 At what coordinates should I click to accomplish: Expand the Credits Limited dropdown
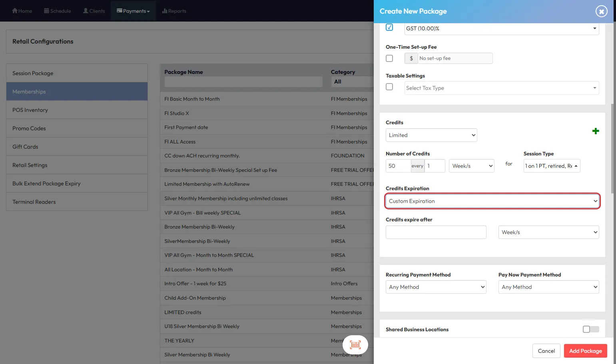tap(431, 135)
